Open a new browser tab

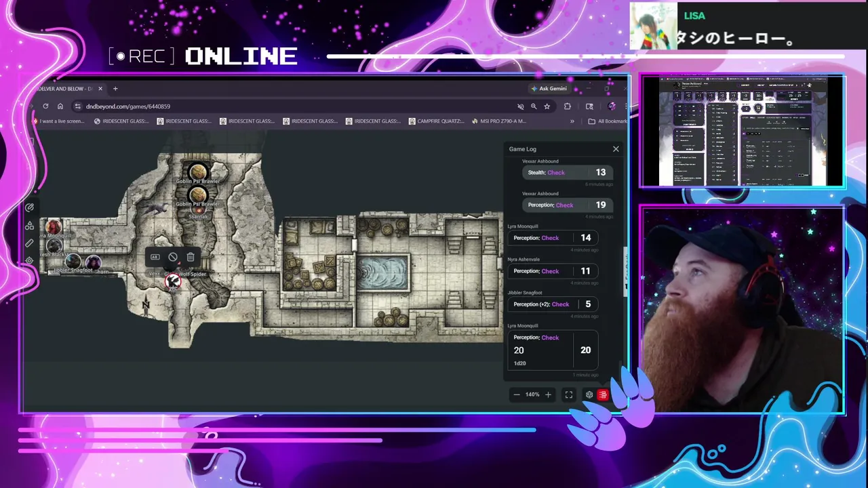[115, 89]
